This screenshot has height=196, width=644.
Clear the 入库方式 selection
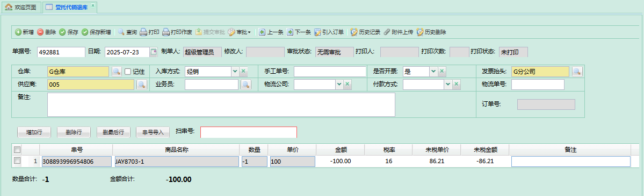[243, 72]
